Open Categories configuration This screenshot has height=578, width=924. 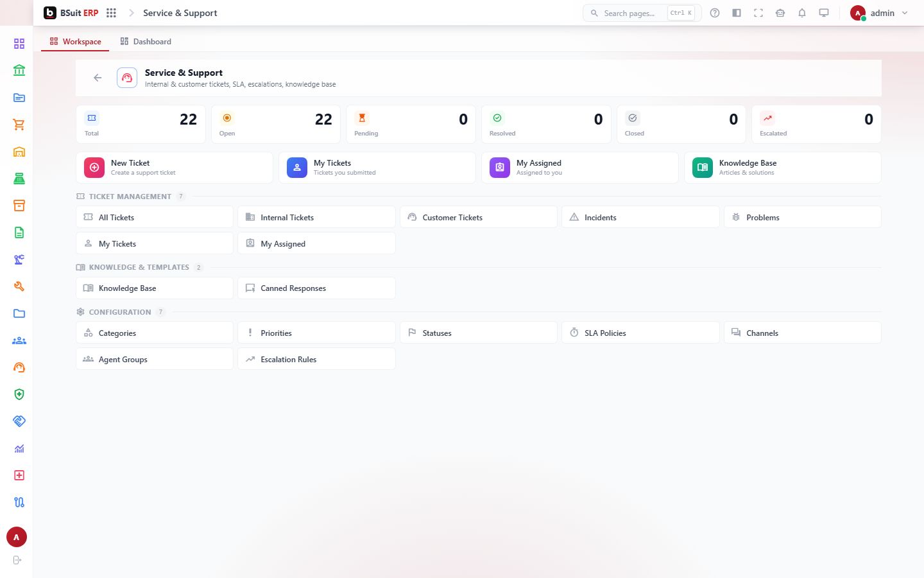(155, 333)
